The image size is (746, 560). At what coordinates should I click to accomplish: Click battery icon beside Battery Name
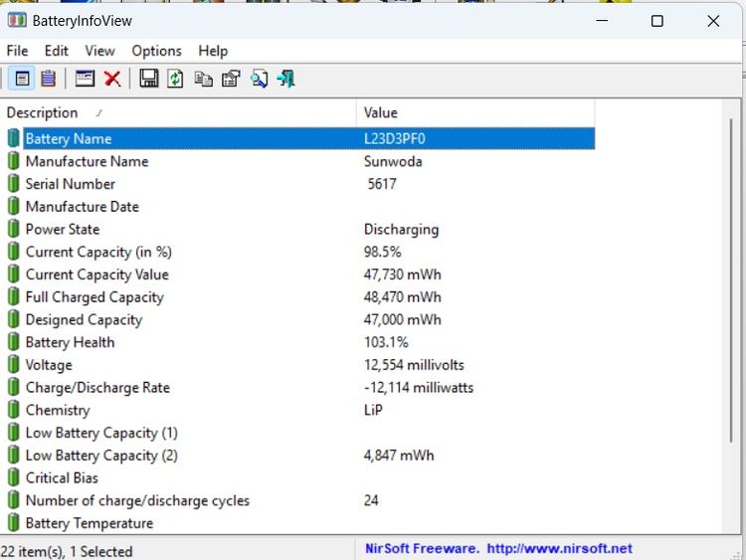(x=14, y=138)
